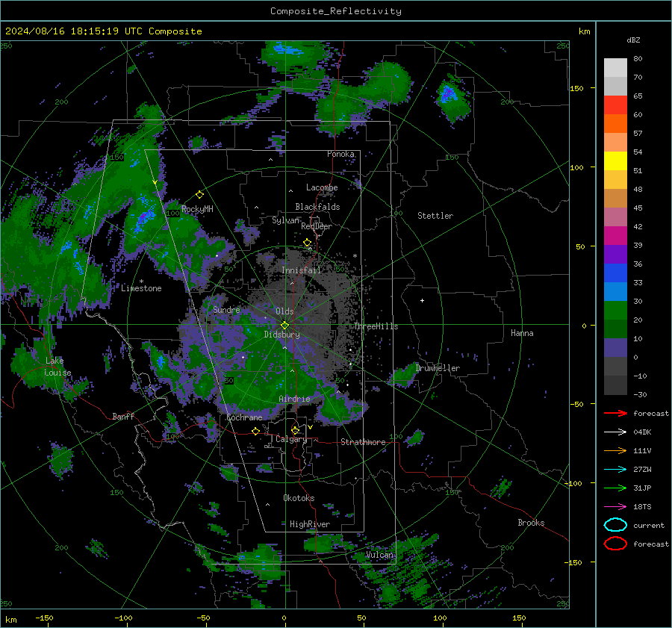Click the Strathmore label
Screen dimensions: 672x628
click(x=363, y=442)
